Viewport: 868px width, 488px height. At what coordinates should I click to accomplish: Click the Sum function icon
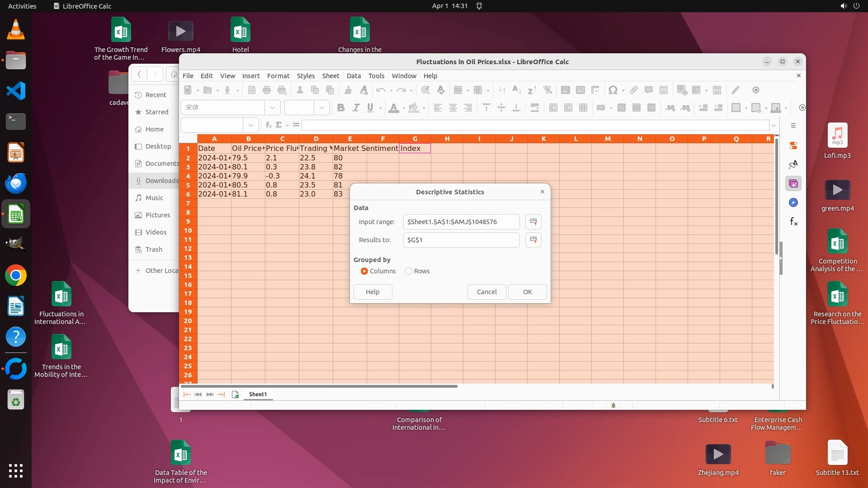coord(279,125)
